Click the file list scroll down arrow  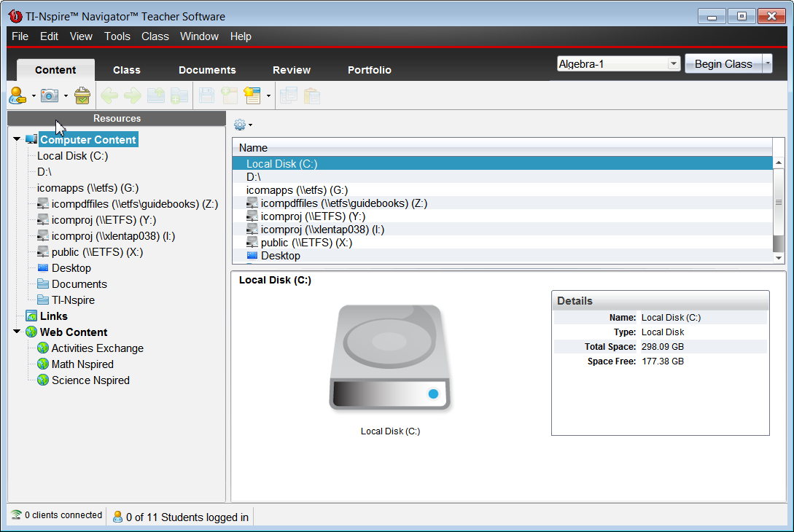779,257
